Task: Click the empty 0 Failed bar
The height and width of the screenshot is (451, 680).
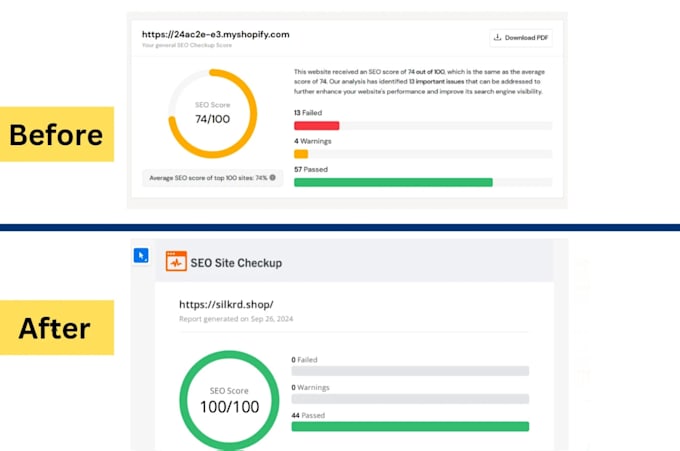Action: (x=410, y=371)
